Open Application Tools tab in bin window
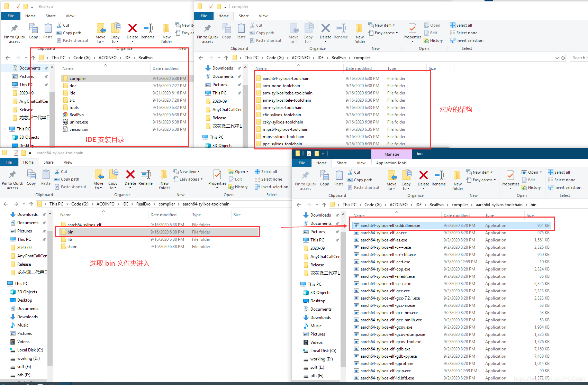 (391, 163)
